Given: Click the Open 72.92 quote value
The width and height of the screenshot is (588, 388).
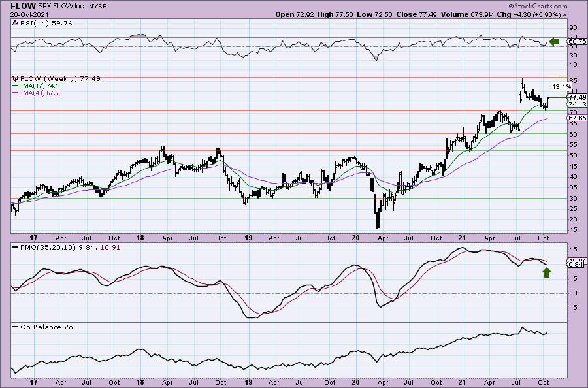Looking at the screenshot, I should click(295, 14).
